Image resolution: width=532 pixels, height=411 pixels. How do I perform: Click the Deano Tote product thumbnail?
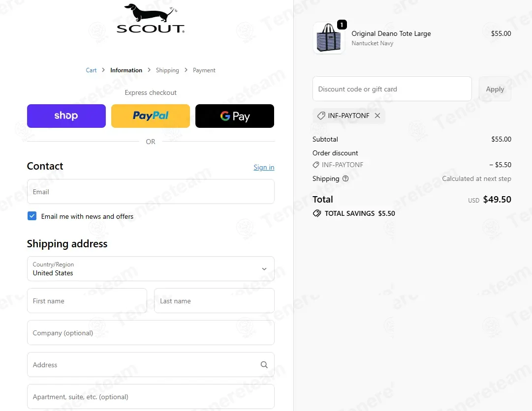tap(329, 38)
